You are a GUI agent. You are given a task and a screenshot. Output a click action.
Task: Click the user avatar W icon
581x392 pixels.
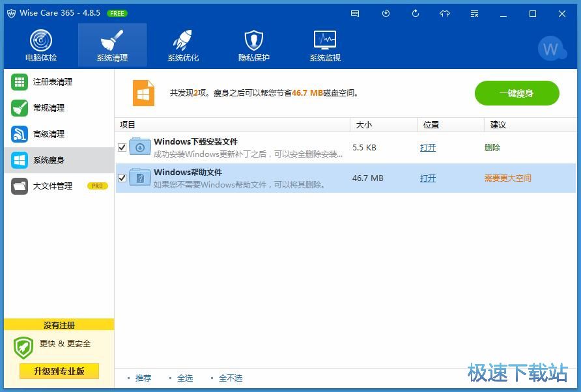[551, 48]
